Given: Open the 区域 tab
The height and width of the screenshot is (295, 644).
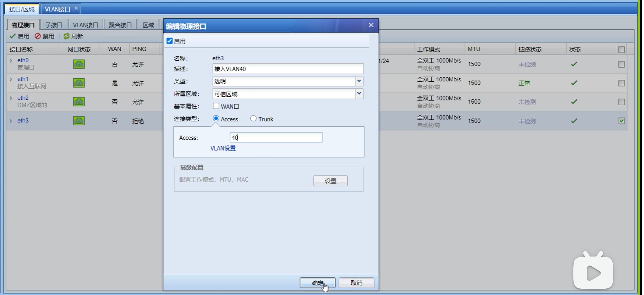Looking at the screenshot, I should tap(148, 25).
